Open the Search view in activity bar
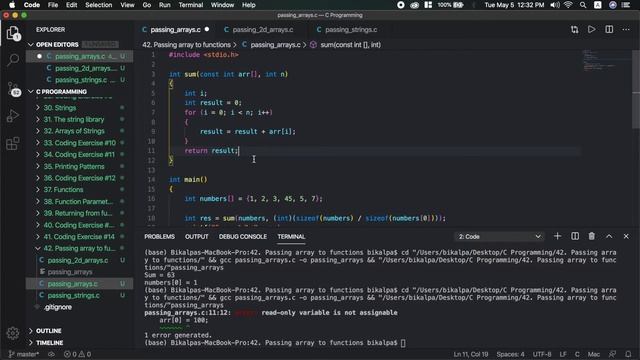The image size is (640, 360). (x=13, y=60)
